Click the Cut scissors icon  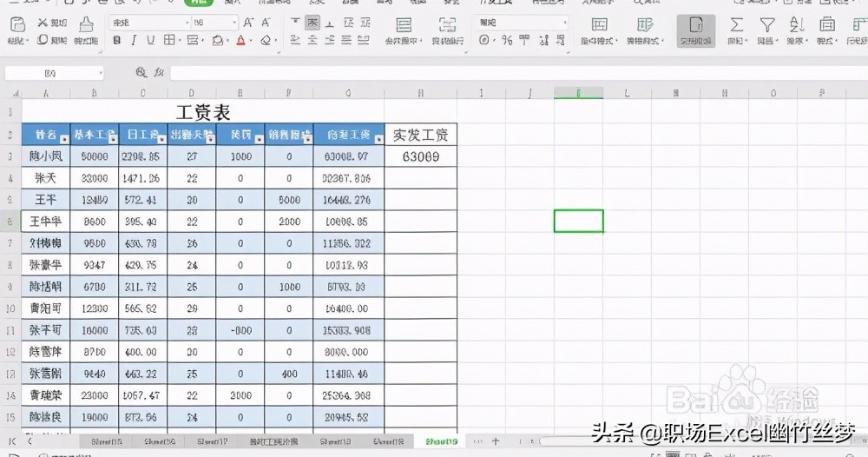tap(43, 23)
